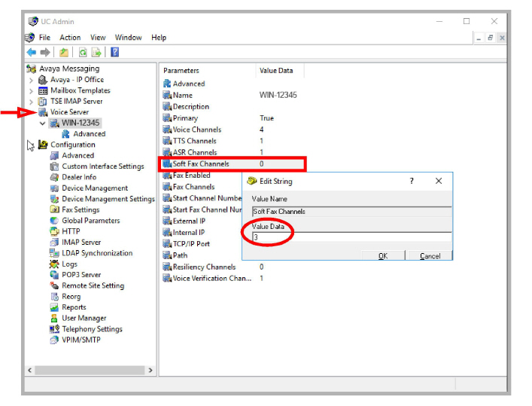Click the Forward arrow toolbar icon

coord(45,52)
